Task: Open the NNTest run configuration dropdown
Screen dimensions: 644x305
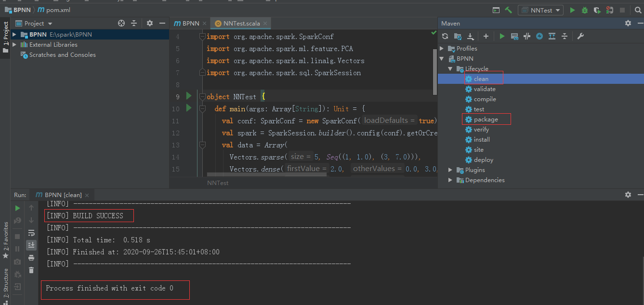Action: pos(540,9)
